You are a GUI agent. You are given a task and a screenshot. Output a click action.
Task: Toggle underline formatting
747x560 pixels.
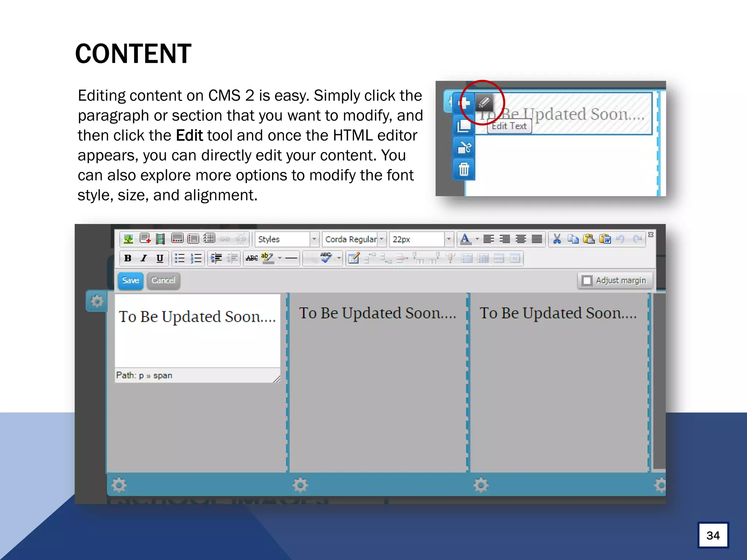pos(160,258)
